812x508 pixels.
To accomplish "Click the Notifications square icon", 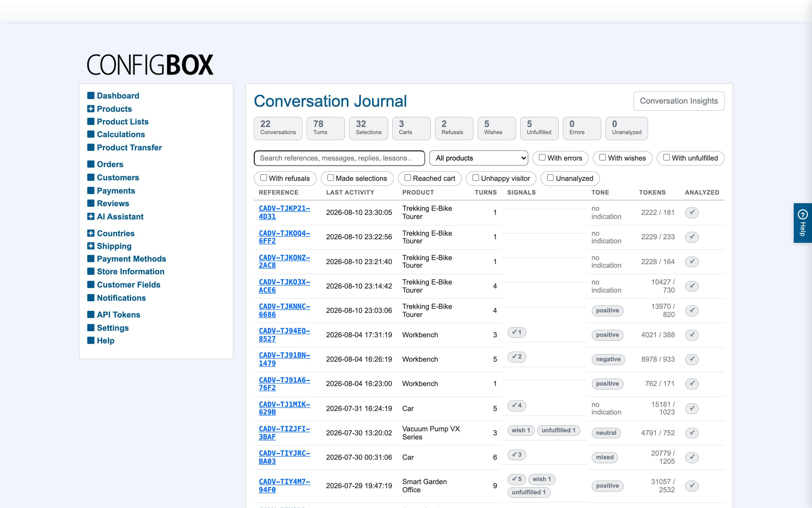I will (91, 298).
